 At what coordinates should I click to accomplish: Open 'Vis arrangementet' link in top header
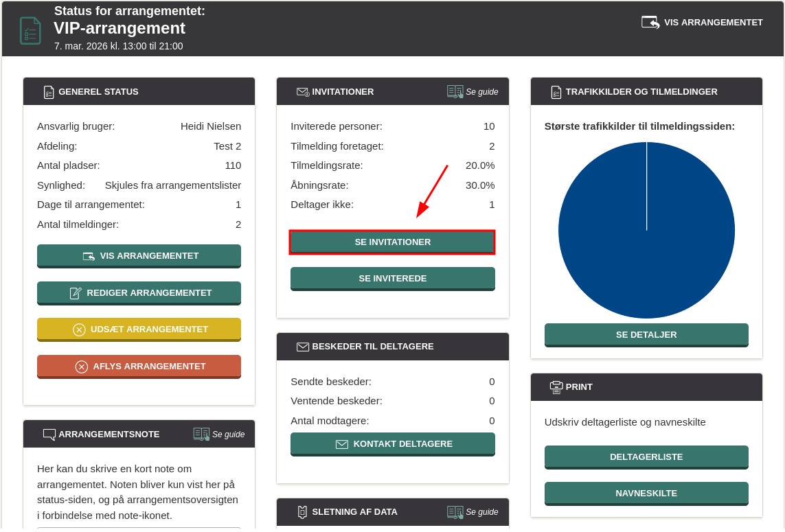(702, 23)
